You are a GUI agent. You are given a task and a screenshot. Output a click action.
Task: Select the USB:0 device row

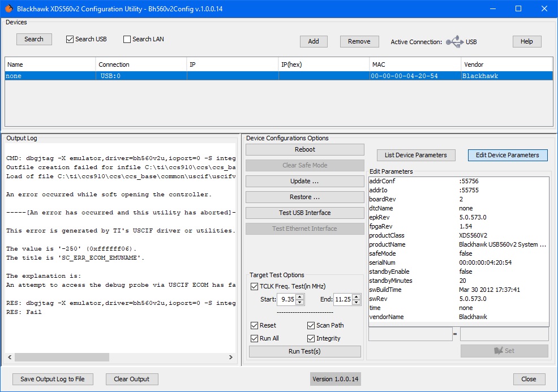(279, 76)
